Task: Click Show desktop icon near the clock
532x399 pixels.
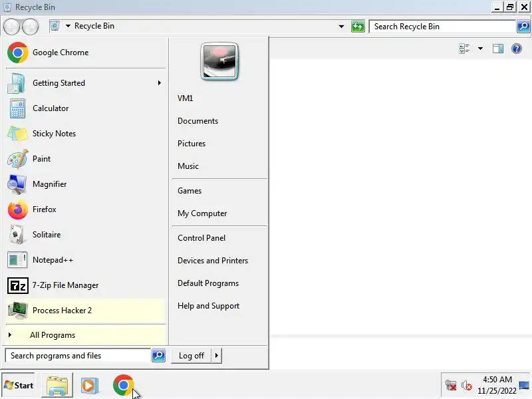Action: (524, 386)
